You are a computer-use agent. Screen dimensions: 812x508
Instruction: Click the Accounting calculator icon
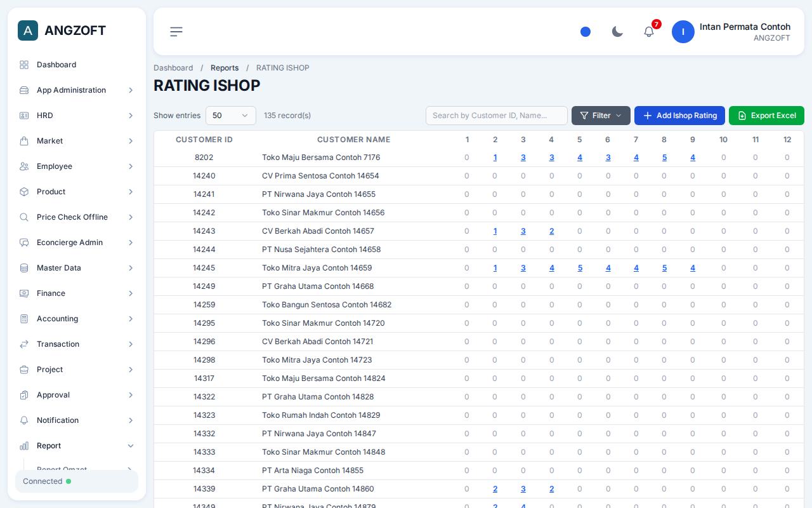[x=24, y=319]
